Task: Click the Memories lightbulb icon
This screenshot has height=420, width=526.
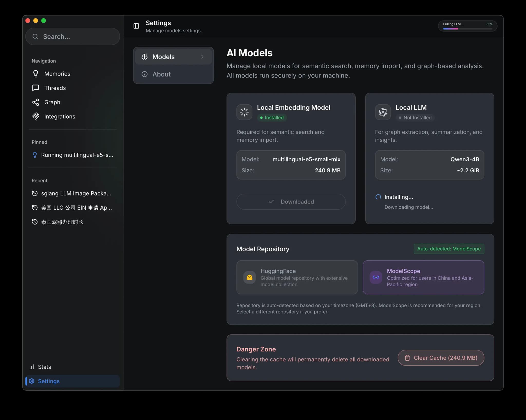Action: tap(35, 74)
